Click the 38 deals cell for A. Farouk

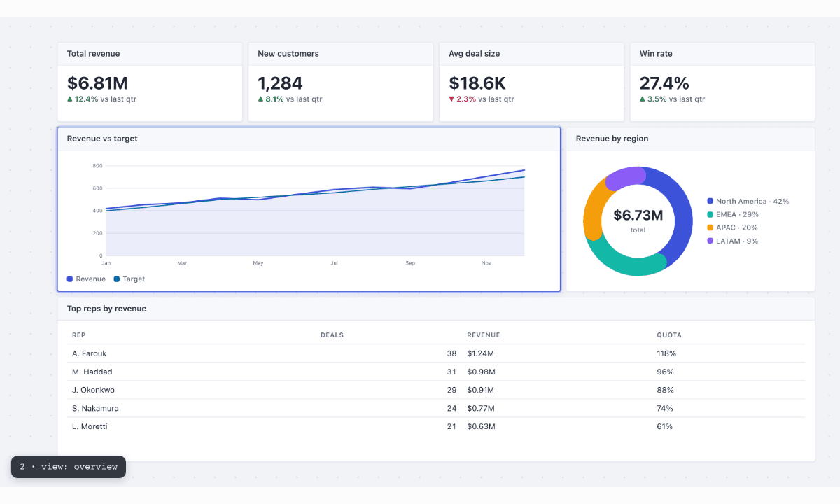point(451,353)
